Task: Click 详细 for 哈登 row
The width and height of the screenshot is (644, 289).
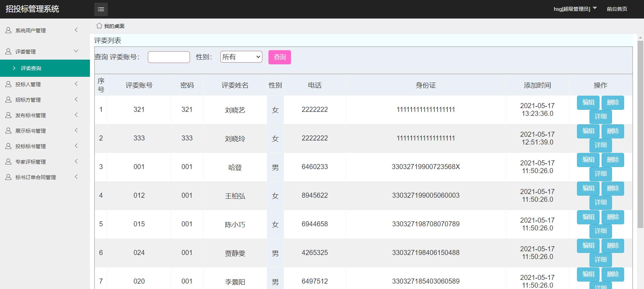Action: point(601,174)
